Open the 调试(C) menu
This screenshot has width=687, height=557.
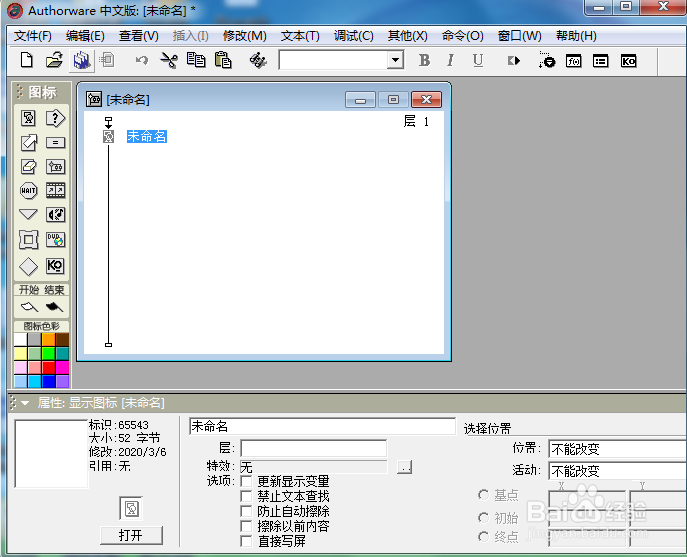pos(354,36)
